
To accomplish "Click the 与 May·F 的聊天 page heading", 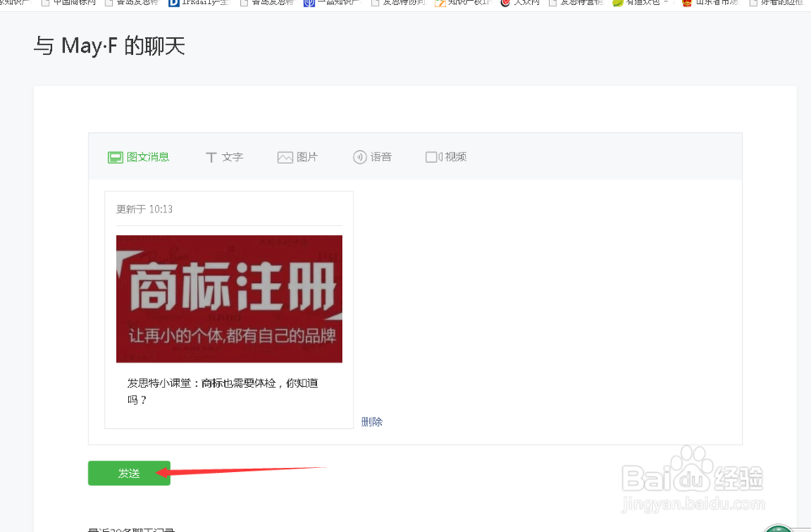I will (109, 45).
